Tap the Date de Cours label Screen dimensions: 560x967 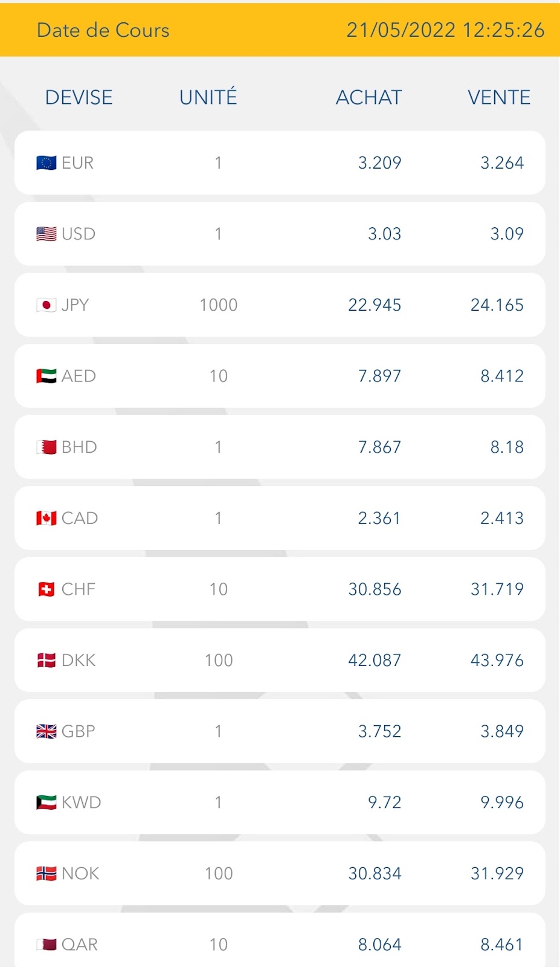tap(103, 30)
